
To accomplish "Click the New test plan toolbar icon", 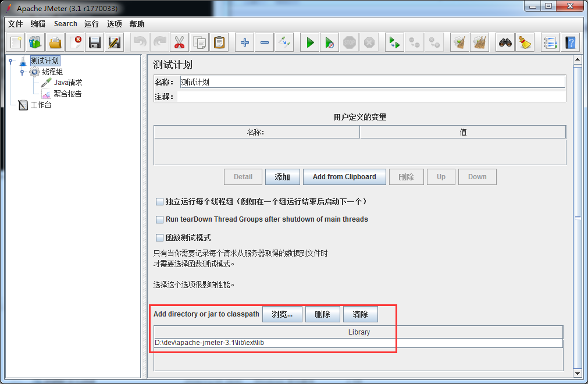I will [16, 42].
